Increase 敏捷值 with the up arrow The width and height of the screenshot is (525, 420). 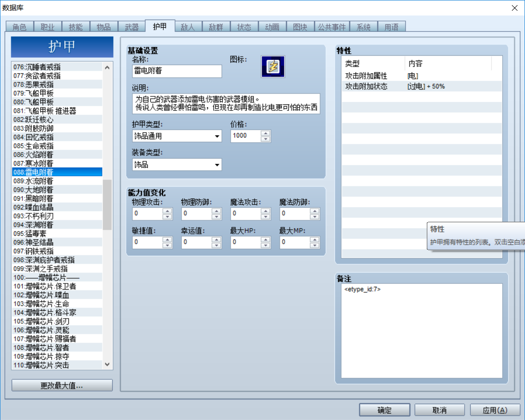point(167,239)
